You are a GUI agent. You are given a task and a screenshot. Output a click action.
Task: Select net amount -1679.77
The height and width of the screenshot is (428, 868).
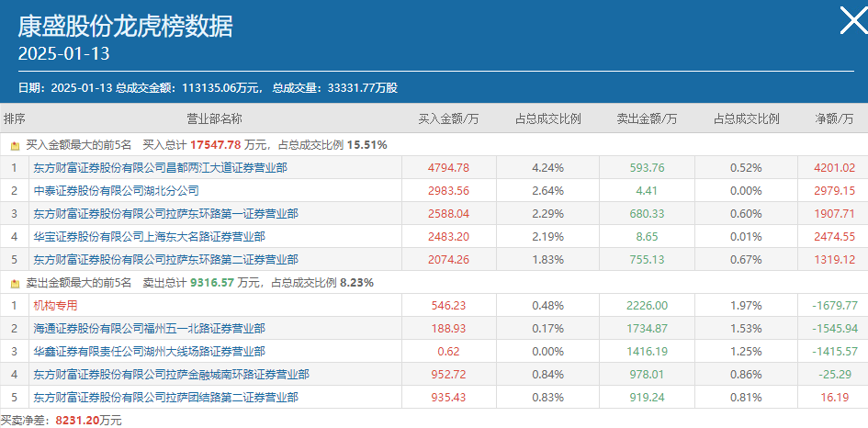click(x=835, y=306)
